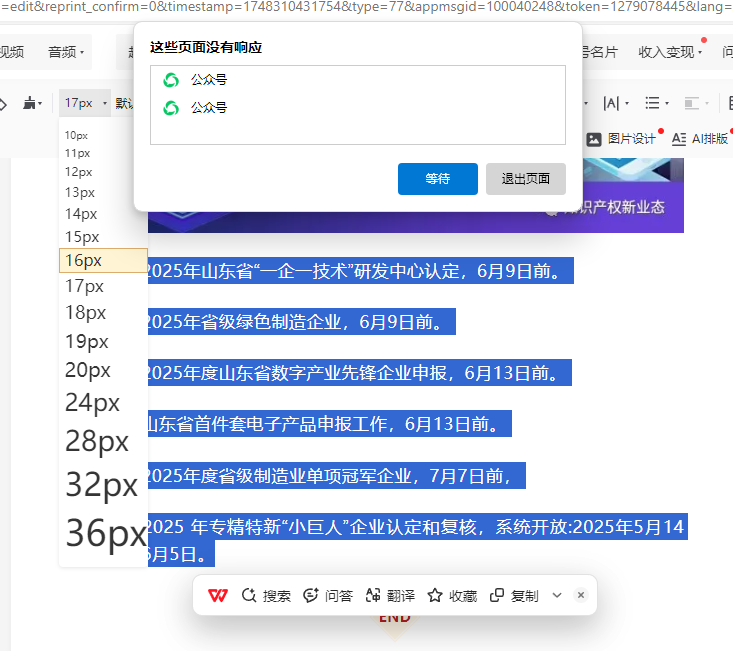Open the 音频 audio dropdown
The width and height of the screenshot is (733, 651).
click(x=66, y=52)
